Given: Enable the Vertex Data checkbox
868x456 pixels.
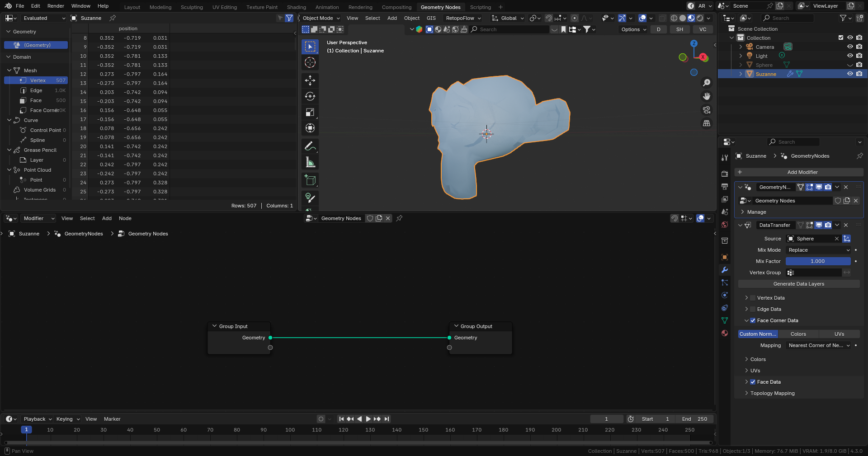Looking at the screenshot, I should 753,298.
